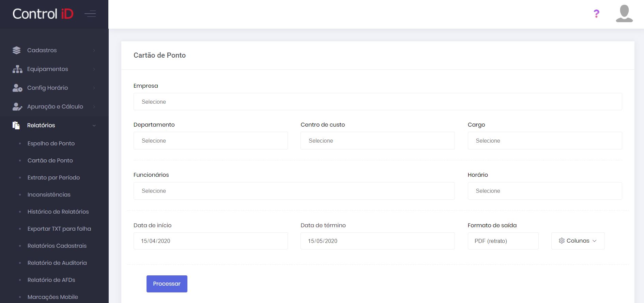Open the Funcionários select dropdown
Viewport: 644px width, 303px height.
[294, 191]
